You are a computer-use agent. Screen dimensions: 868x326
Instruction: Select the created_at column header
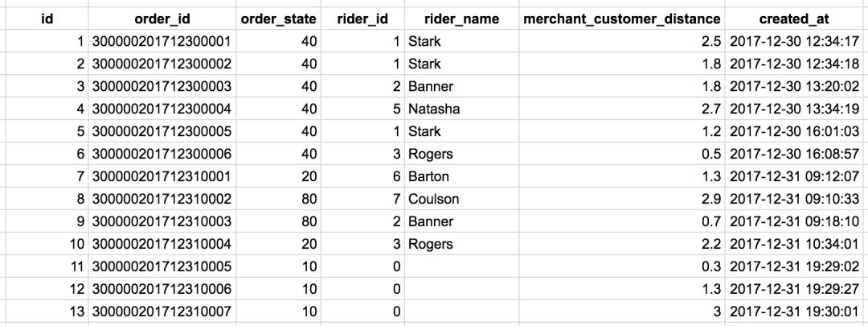click(x=794, y=19)
